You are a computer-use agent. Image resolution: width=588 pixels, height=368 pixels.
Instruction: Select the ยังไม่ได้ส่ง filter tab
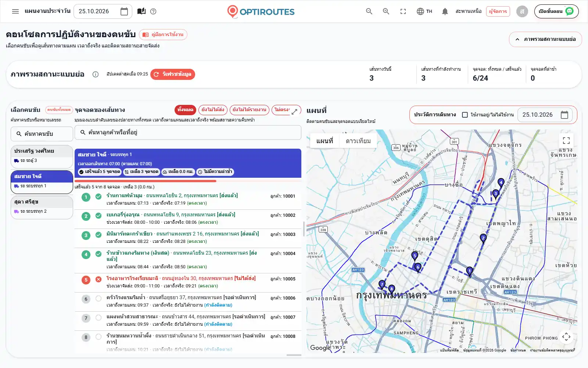pyautogui.click(x=213, y=110)
